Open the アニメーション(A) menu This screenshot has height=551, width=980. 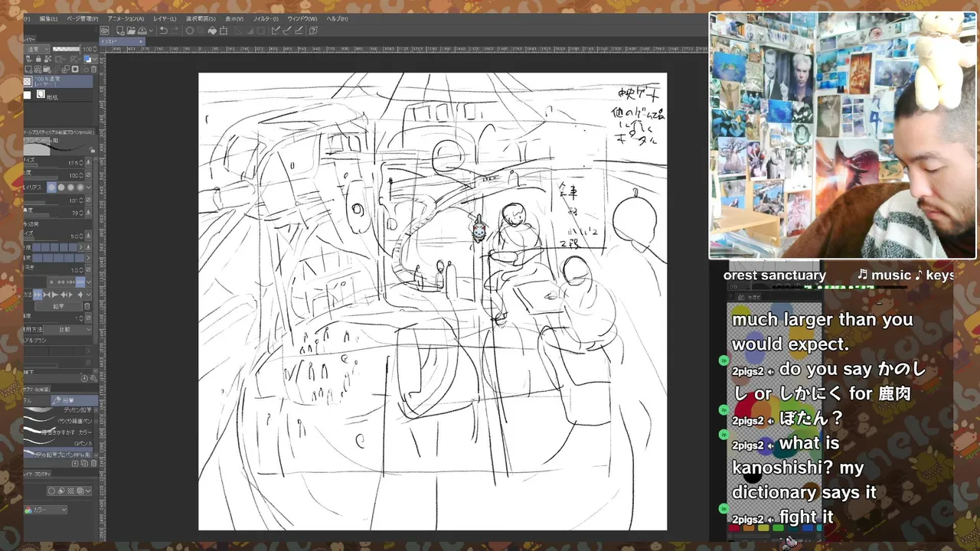(126, 18)
